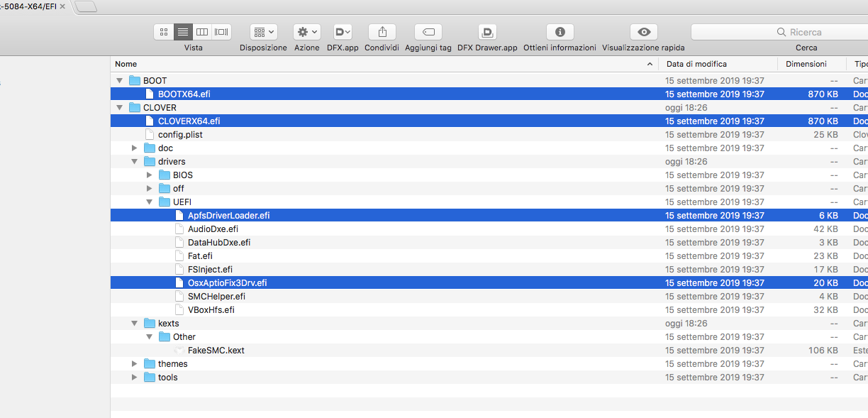
Task: Collapse the UEFI folder
Action: pyautogui.click(x=150, y=202)
